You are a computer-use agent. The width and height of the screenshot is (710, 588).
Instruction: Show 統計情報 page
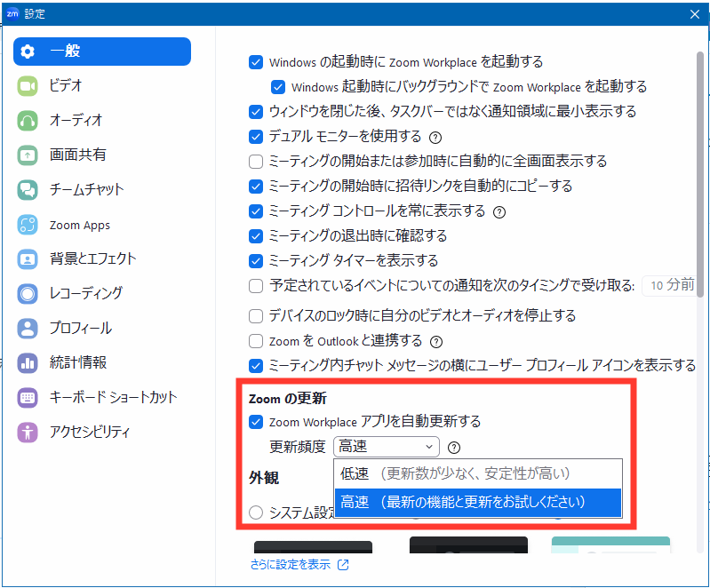(102, 362)
